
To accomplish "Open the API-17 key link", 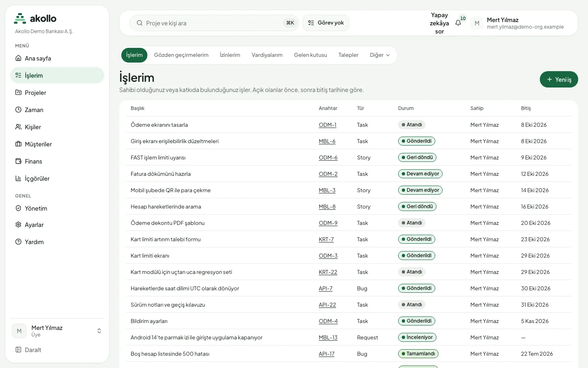I will click(x=327, y=354).
